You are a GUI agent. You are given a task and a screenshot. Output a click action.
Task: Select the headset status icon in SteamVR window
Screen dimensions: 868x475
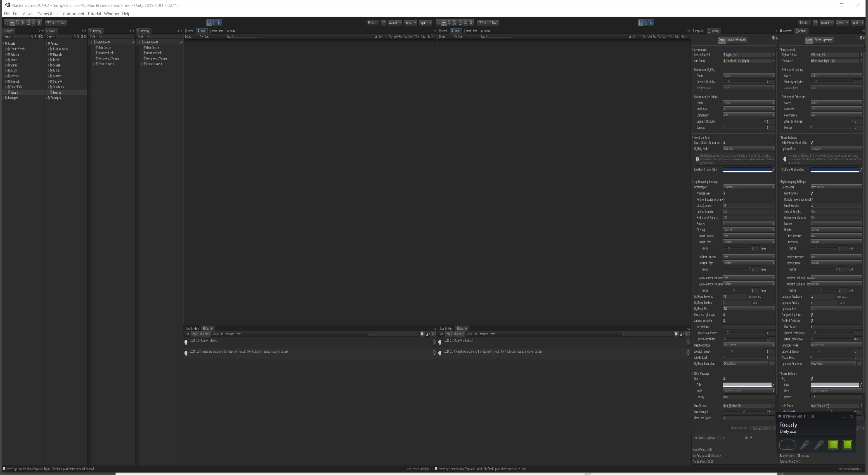tap(788, 445)
